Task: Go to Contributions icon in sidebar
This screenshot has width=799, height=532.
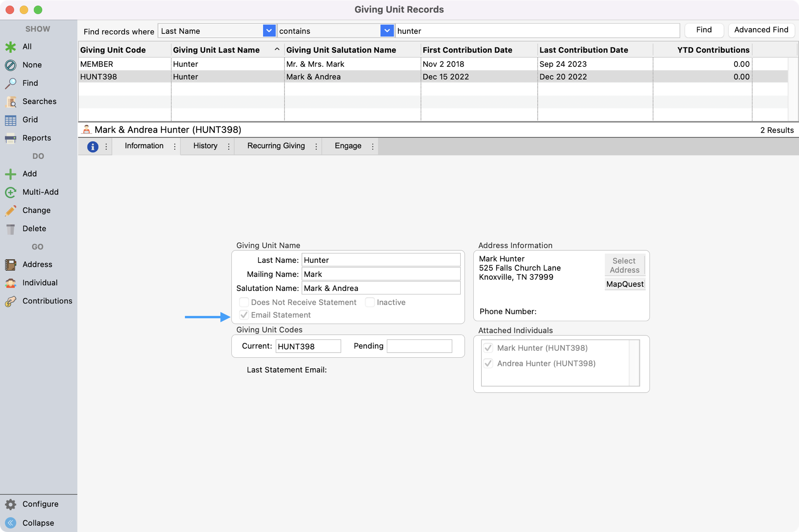Action: (11, 301)
